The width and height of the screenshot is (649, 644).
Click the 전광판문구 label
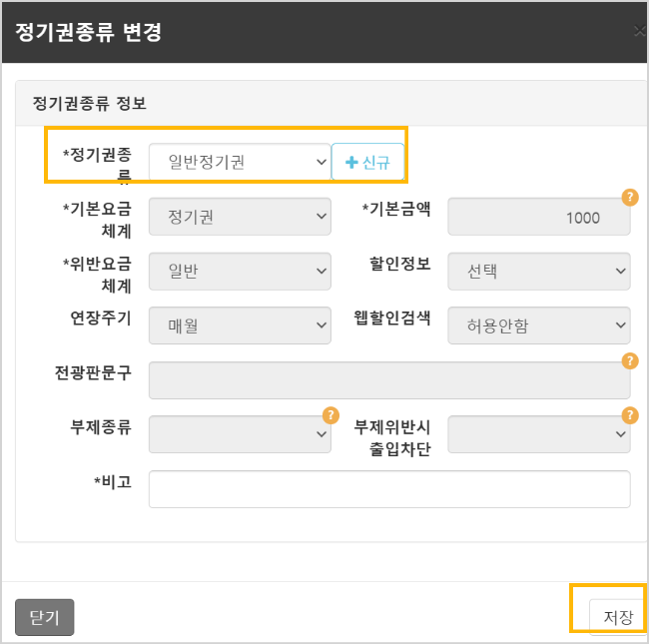(93, 372)
